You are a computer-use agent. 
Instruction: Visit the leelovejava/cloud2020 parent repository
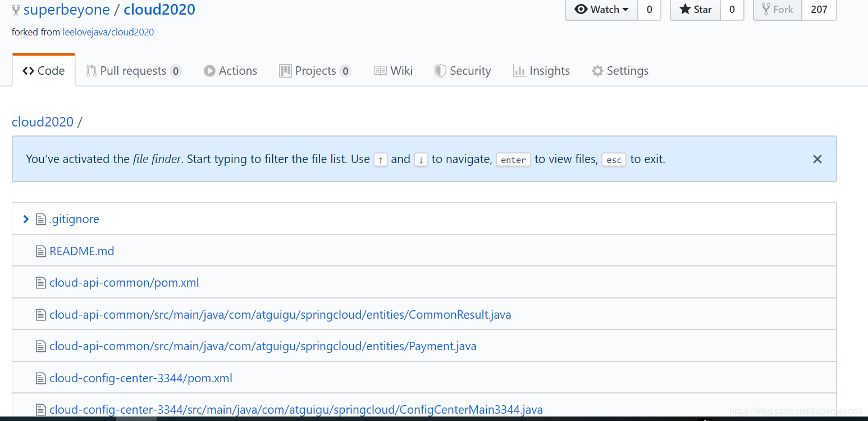pos(108,32)
